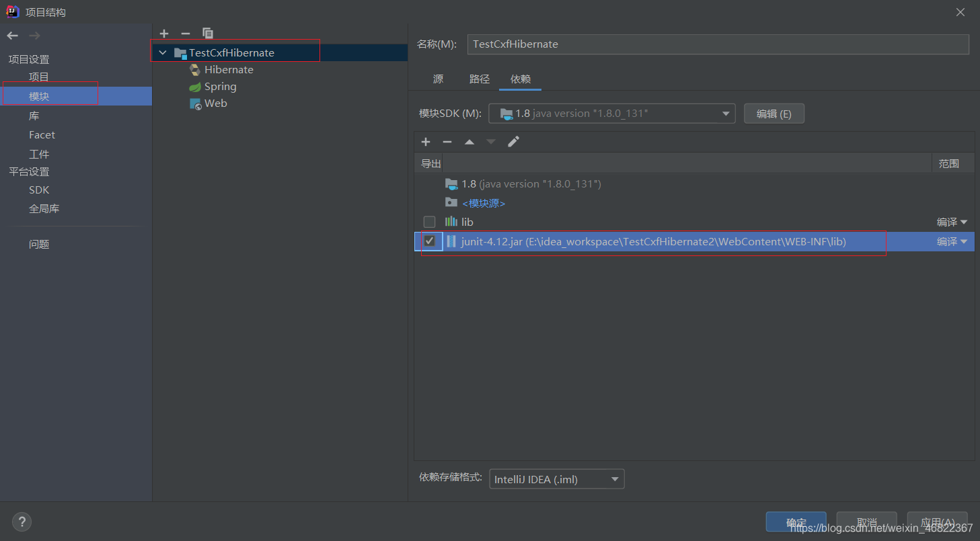Click the <模块源> link
This screenshot has width=980, height=541.
(x=484, y=203)
